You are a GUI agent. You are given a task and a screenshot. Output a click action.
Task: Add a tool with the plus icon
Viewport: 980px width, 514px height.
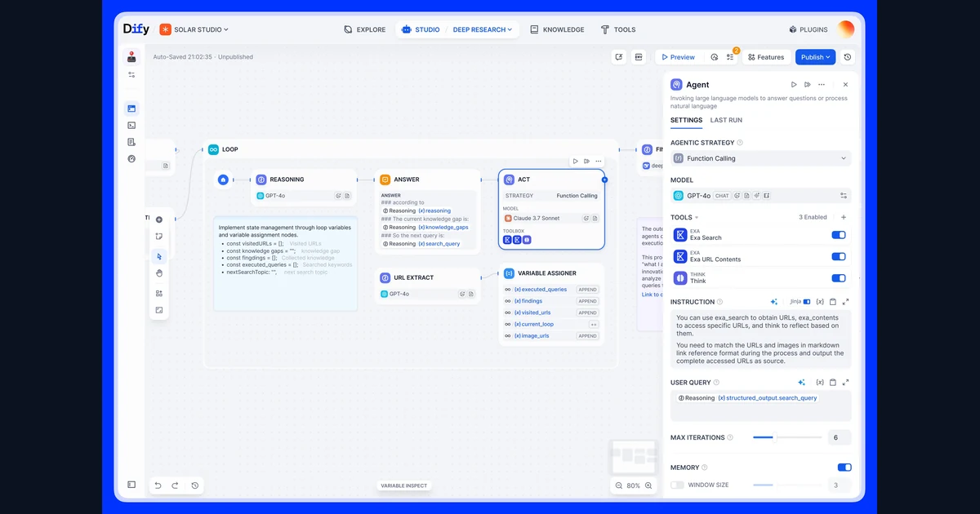pyautogui.click(x=844, y=218)
